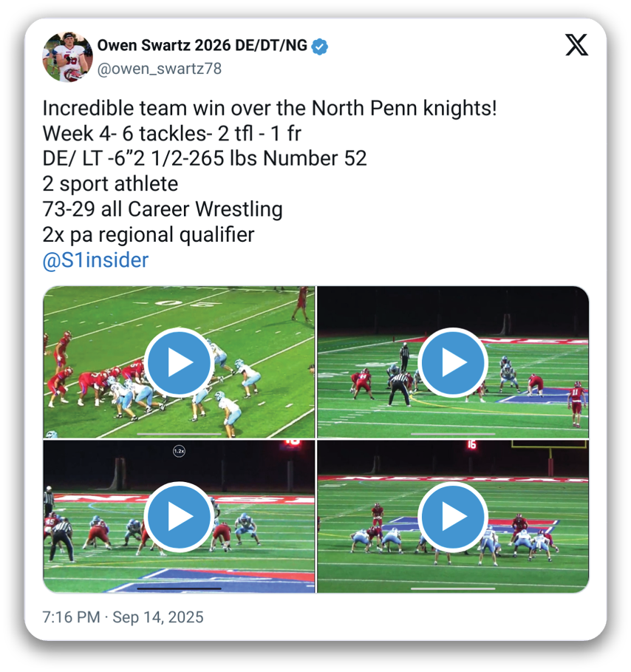This screenshot has height=672, width=631.
Task: Click the progress bar on top-right video
Action: 453,434
